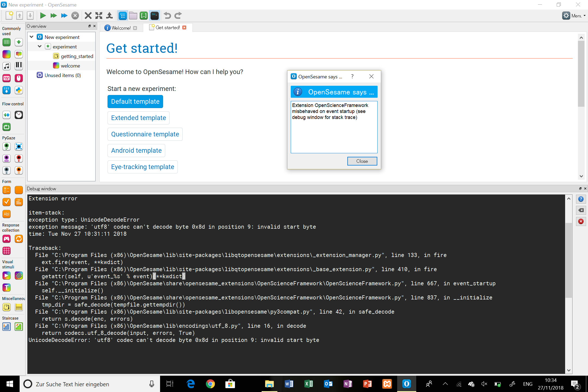This screenshot has height=392, width=588.
Task: Open Google Chrome from the taskbar
Action: (210, 384)
